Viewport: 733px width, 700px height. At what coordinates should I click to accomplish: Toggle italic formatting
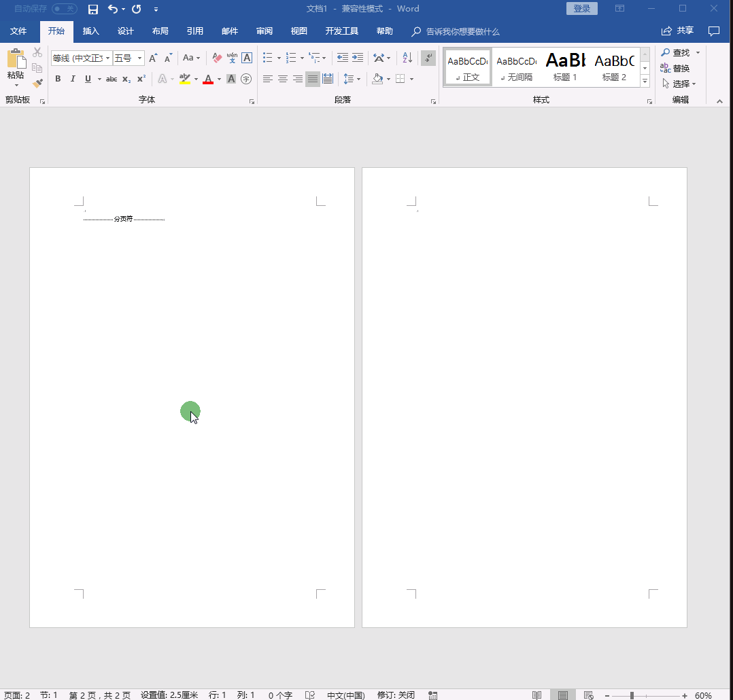[x=73, y=79]
